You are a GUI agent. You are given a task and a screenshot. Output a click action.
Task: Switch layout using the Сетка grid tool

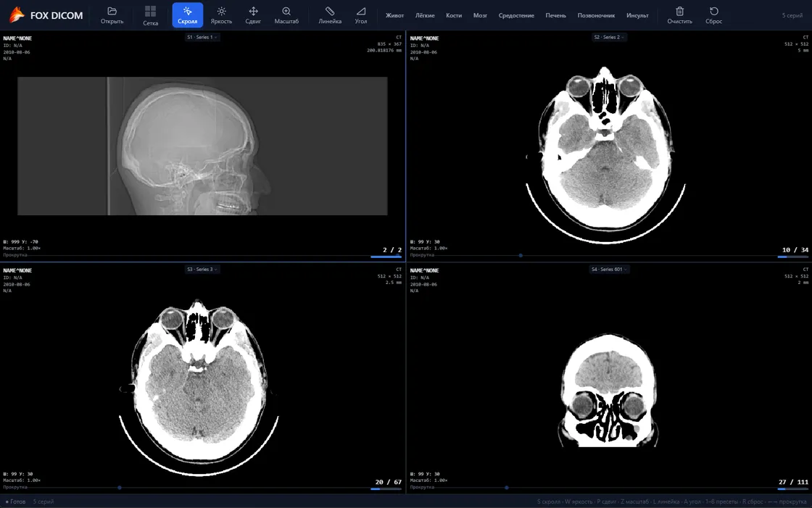150,15
